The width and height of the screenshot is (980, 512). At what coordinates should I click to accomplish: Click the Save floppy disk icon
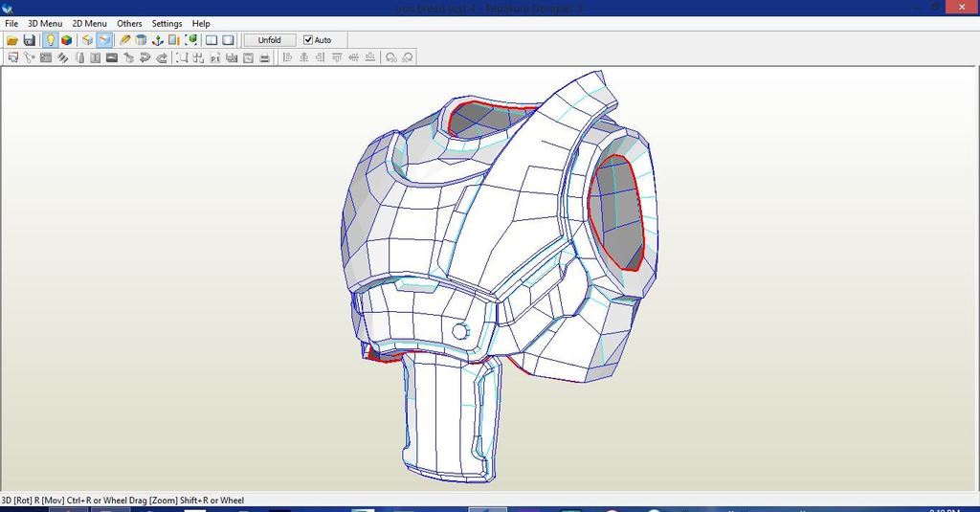point(29,40)
